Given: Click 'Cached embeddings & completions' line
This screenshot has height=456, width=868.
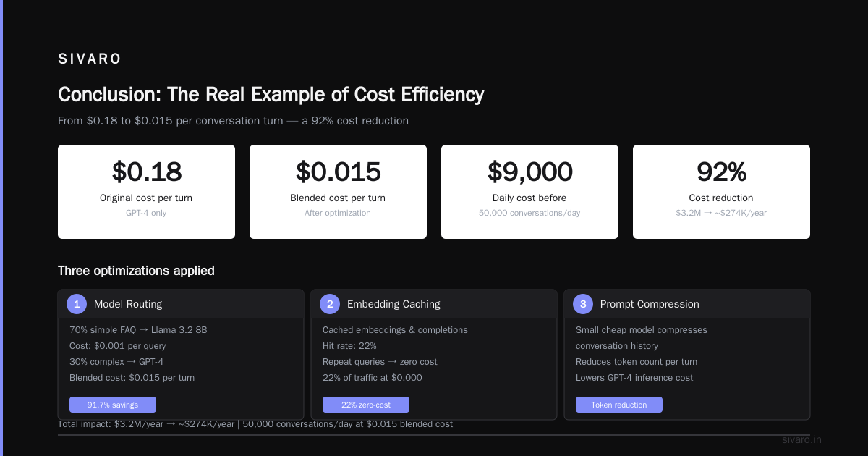Looking at the screenshot, I should [395, 330].
